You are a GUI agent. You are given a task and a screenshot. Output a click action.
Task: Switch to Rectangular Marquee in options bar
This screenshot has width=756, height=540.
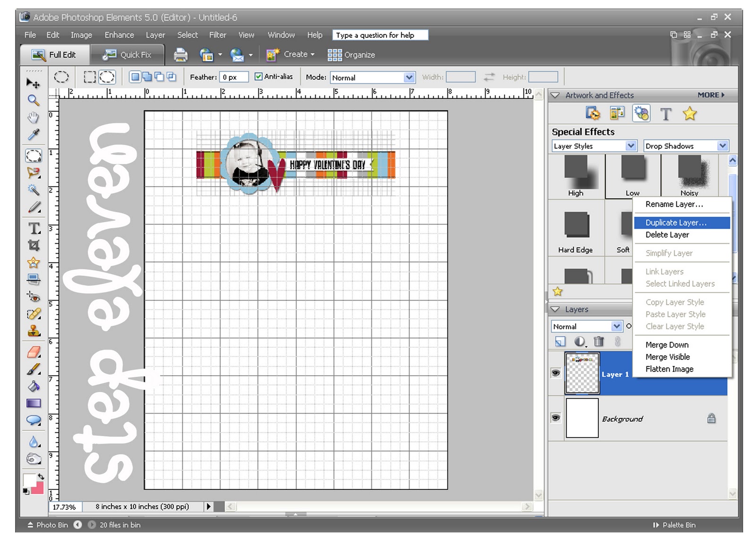point(90,77)
